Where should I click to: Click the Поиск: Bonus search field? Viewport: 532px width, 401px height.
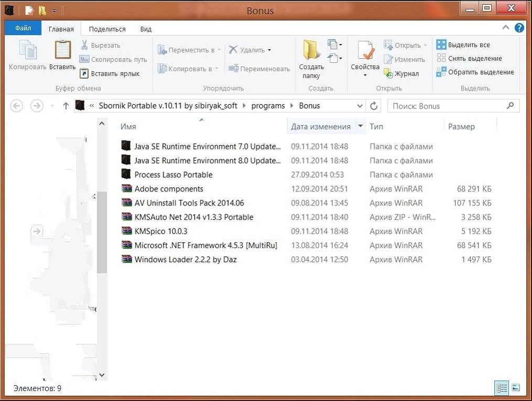[453, 106]
